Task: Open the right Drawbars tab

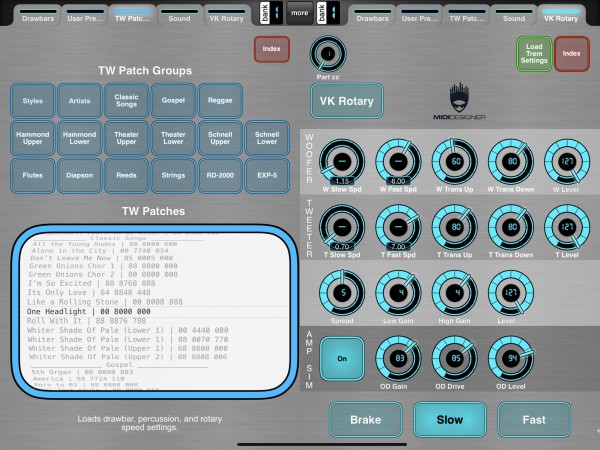Action: click(372, 15)
